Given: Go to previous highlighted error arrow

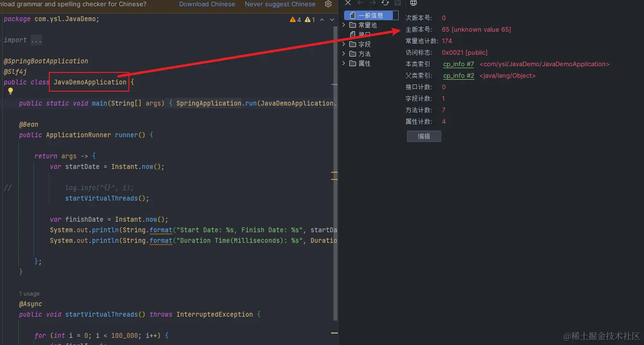Looking at the screenshot, I should (x=322, y=20).
